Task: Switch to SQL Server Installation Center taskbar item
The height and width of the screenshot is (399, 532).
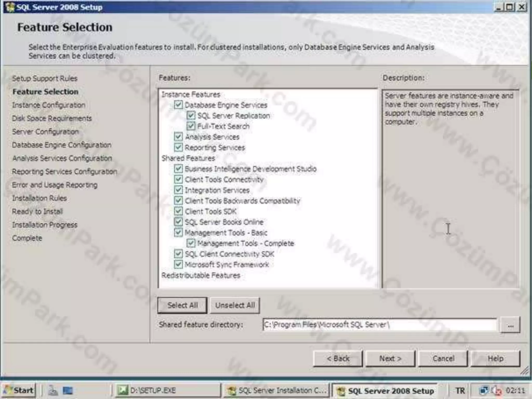Action: [x=276, y=390]
